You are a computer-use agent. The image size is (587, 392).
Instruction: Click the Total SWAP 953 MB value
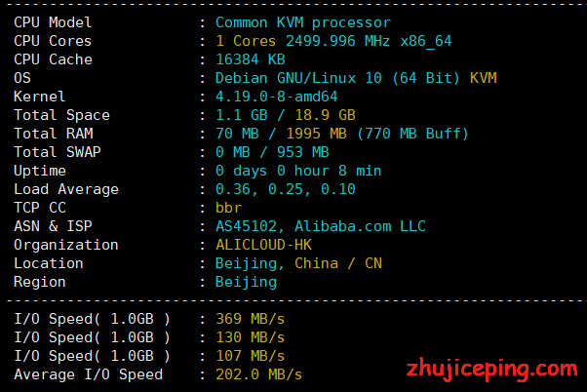tap(303, 152)
